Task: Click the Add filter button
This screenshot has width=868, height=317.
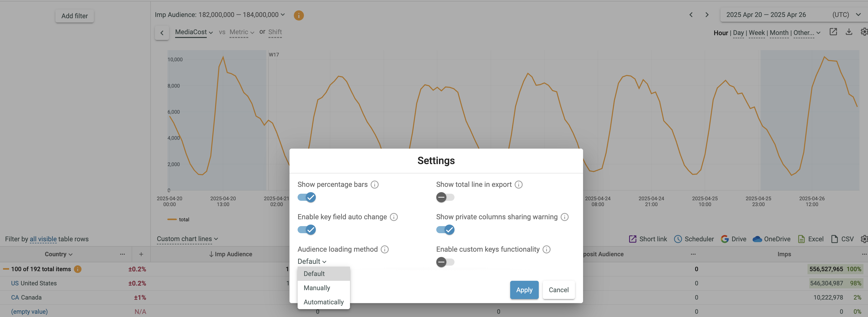Action: point(74,16)
